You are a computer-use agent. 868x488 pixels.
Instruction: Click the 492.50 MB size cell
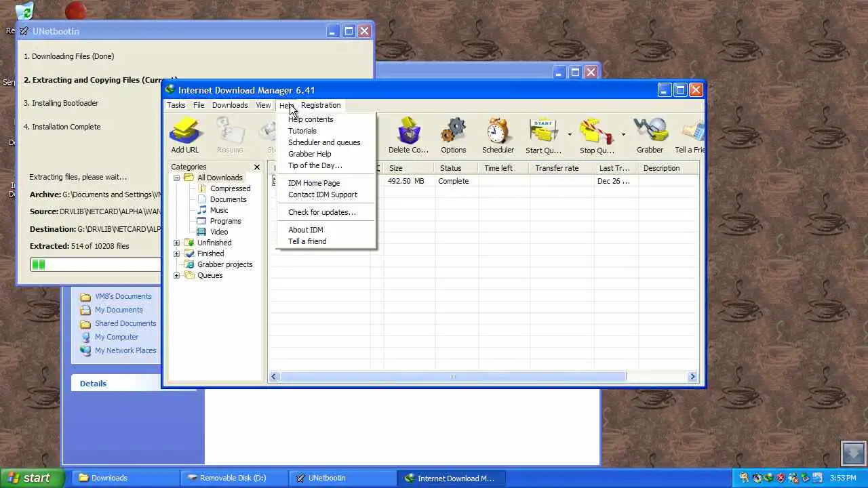(x=406, y=181)
